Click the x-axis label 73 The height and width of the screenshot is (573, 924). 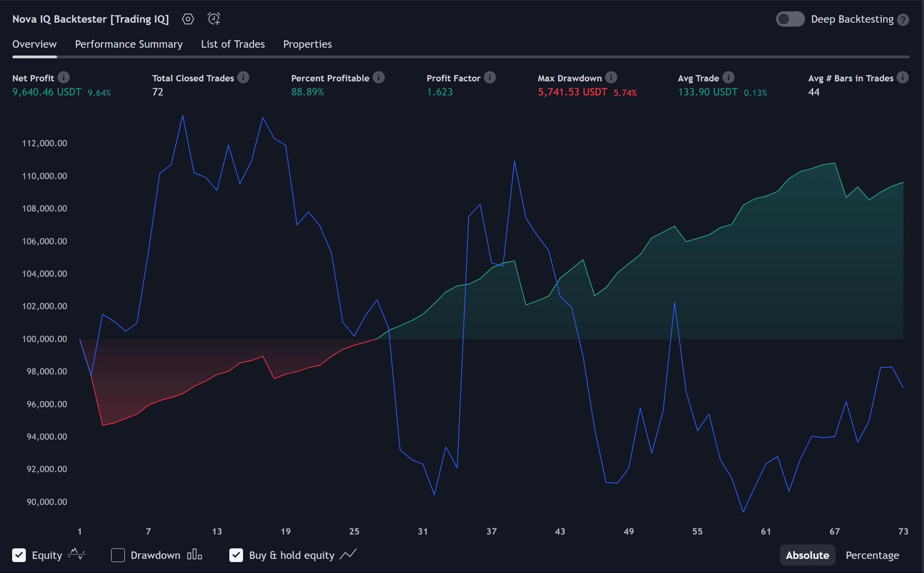903,531
